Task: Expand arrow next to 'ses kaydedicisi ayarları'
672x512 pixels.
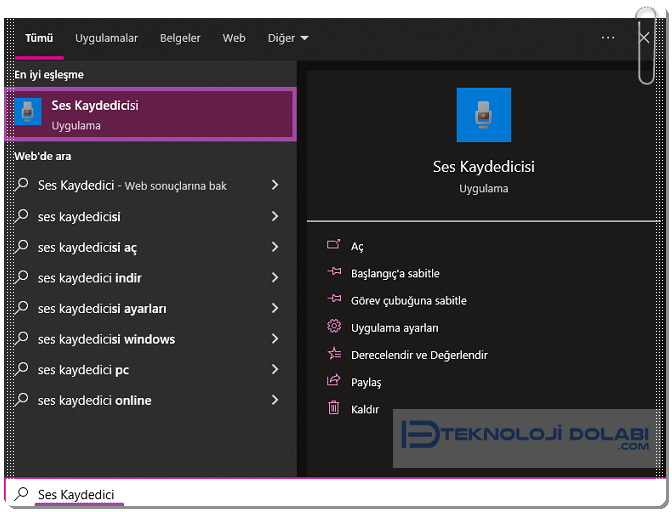Action: [x=275, y=308]
